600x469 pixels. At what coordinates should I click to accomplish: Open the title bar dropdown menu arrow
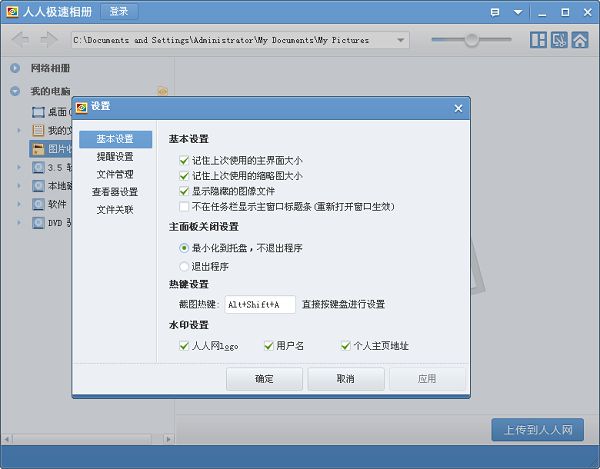(x=518, y=12)
